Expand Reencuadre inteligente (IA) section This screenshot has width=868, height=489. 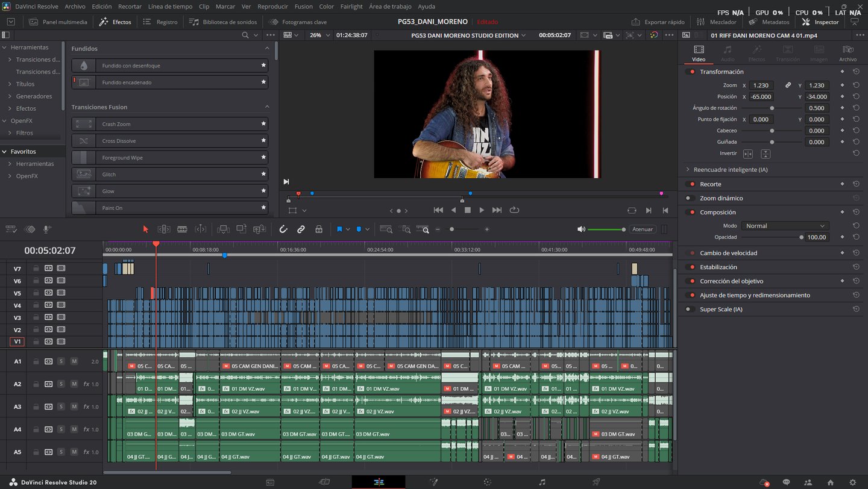(x=688, y=170)
